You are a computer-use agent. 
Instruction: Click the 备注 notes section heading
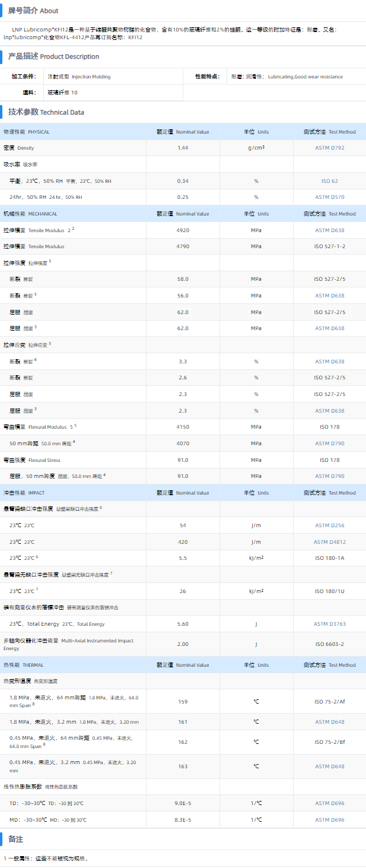coord(15,840)
